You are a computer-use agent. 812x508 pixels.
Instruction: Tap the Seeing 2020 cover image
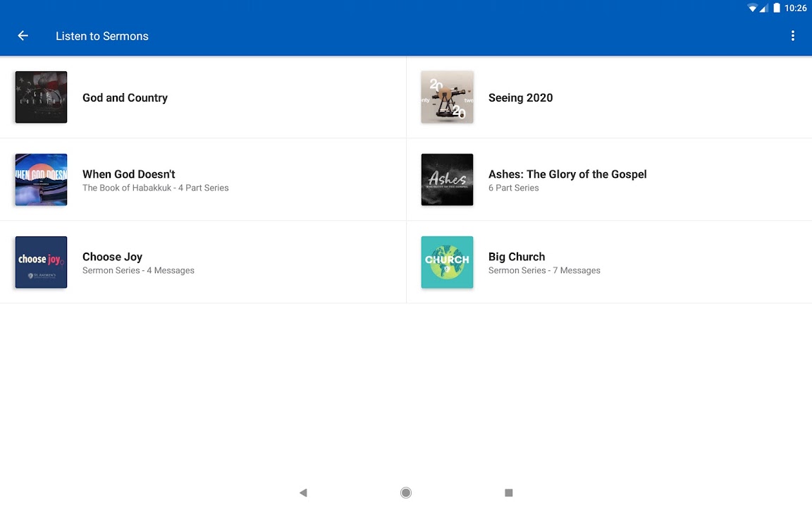pyautogui.click(x=447, y=97)
